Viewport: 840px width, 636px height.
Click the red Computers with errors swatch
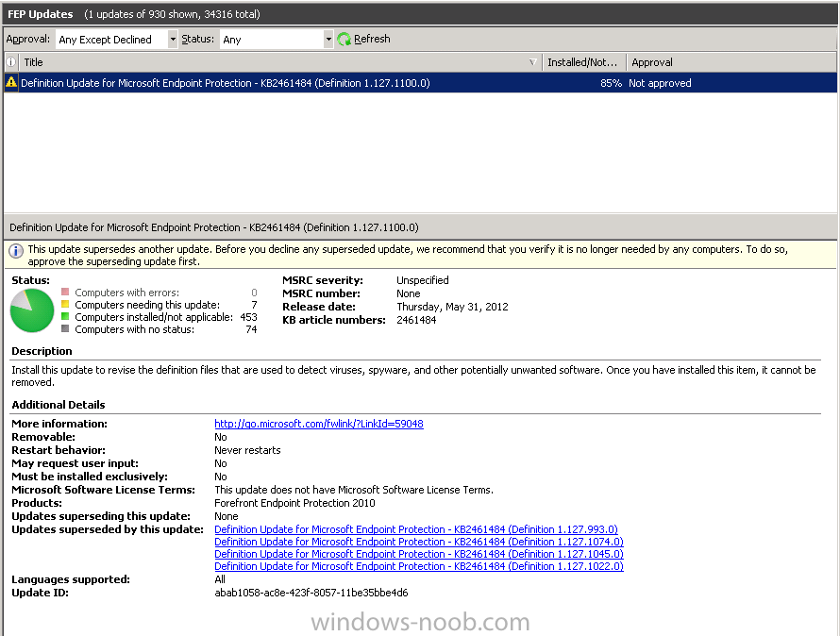pyautogui.click(x=65, y=292)
